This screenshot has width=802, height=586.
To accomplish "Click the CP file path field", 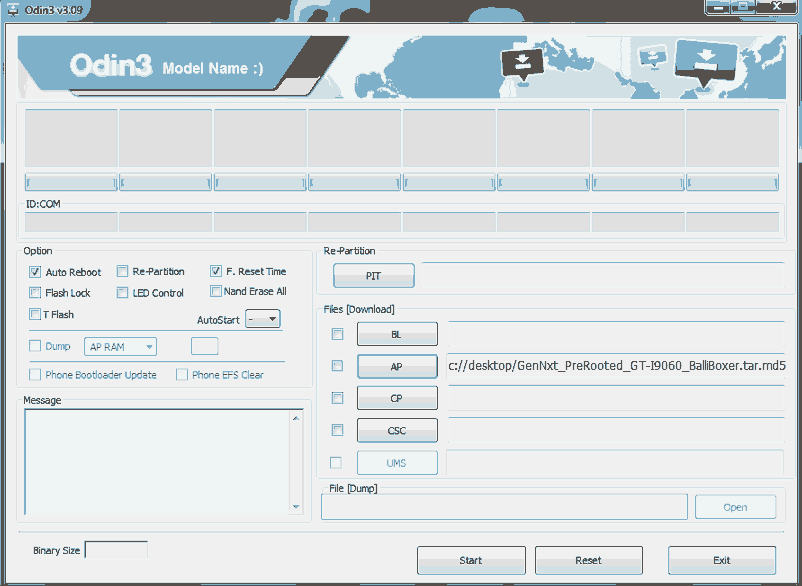I will click(x=616, y=398).
